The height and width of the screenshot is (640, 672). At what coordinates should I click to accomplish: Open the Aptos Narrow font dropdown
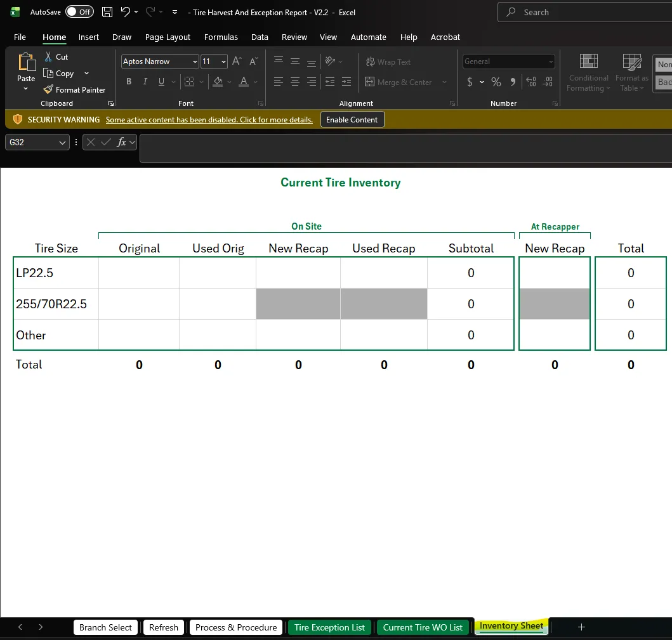[x=195, y=62]
